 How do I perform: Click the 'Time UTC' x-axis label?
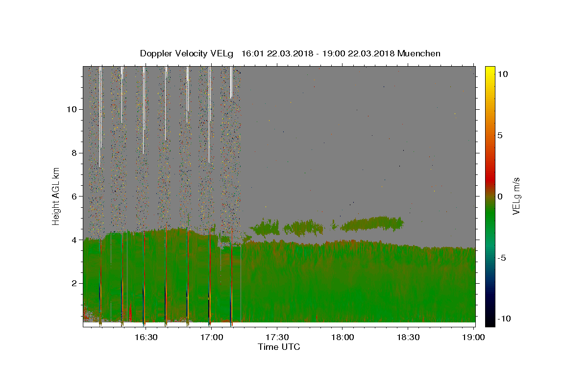[279, 347]
